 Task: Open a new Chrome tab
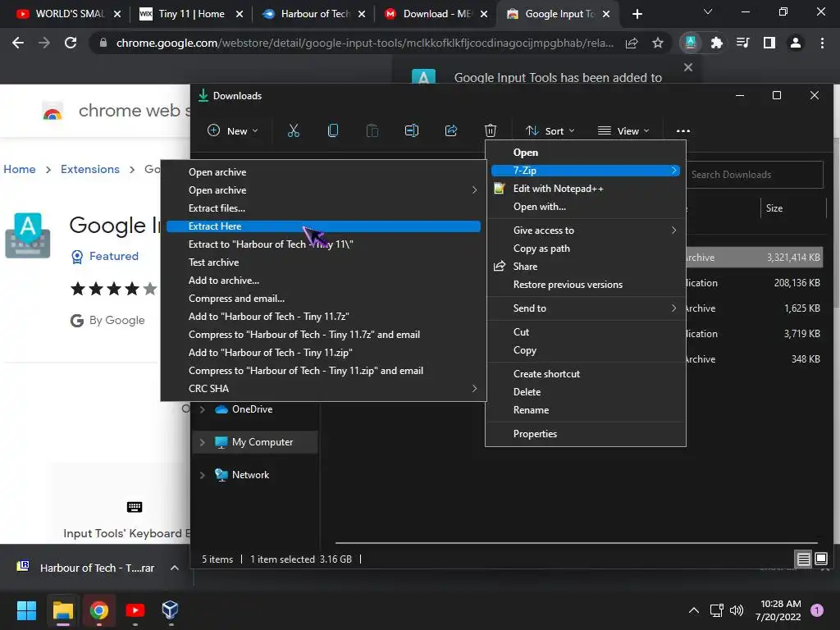637,14
